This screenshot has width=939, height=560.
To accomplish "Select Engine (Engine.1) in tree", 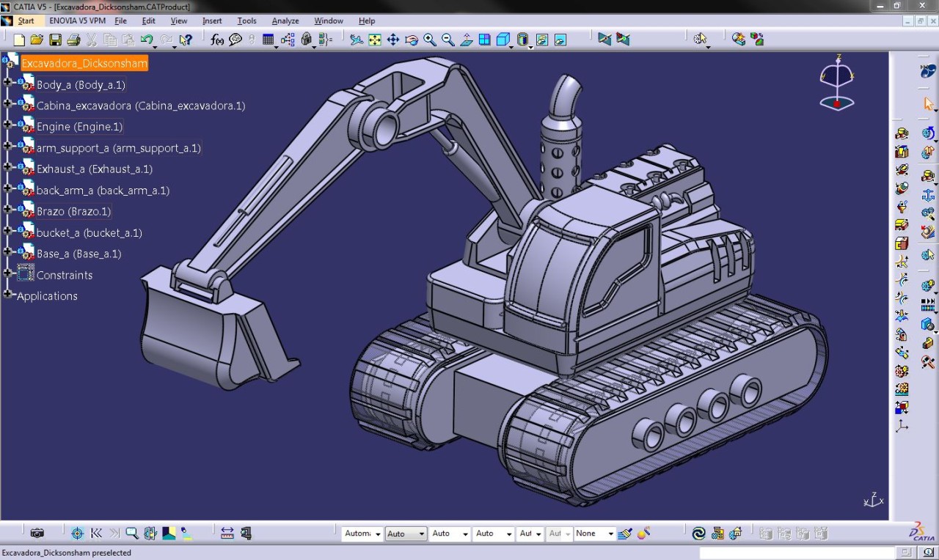I will 79,127.
